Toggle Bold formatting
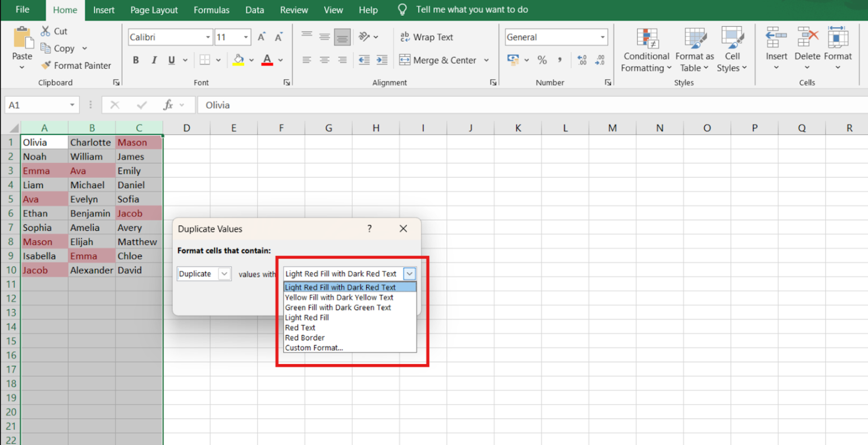 click(x=136, y=60)
